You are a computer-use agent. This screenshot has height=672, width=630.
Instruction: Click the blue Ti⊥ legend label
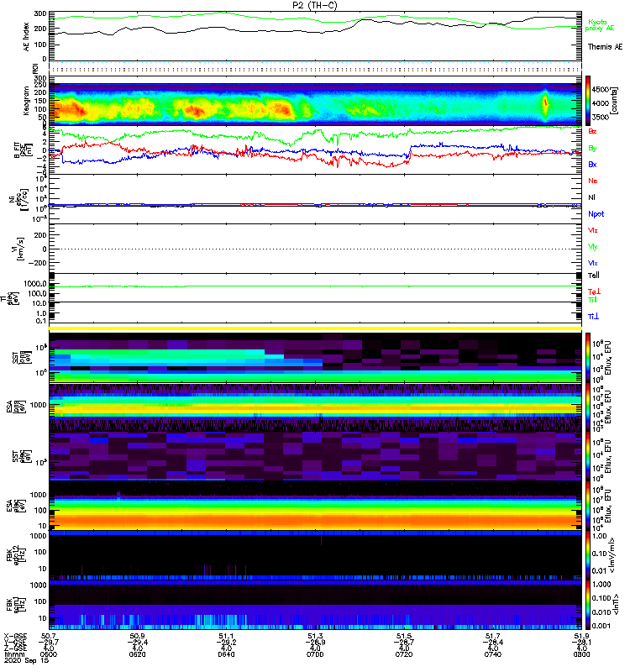593,317
